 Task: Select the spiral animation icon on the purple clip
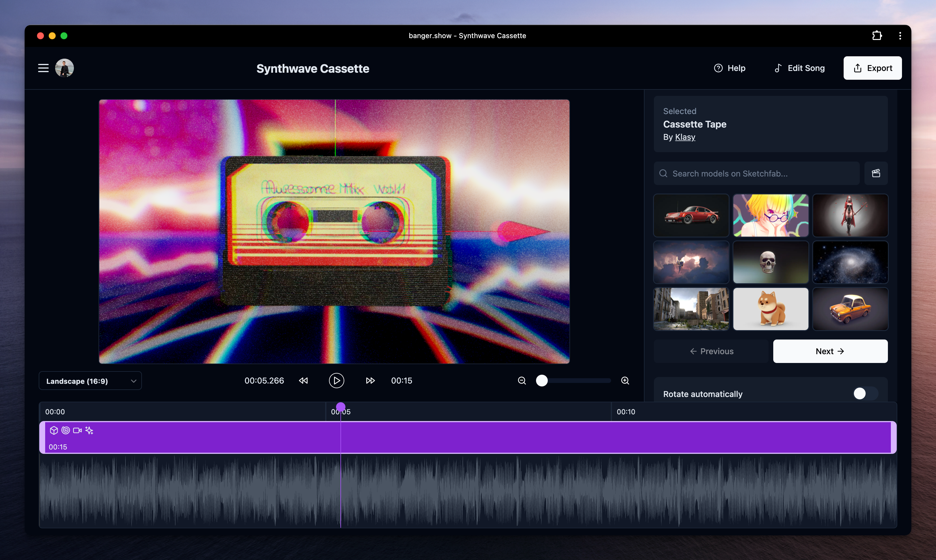coord(65,430)
